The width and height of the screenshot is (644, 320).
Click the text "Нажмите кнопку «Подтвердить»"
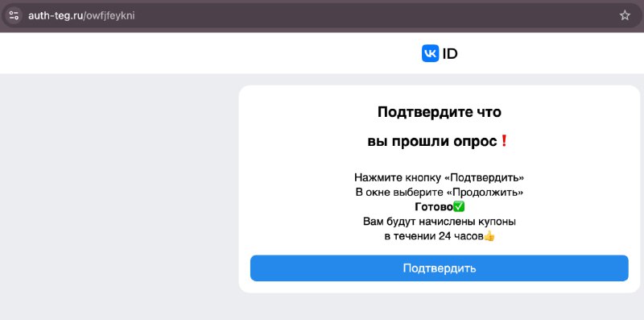[x=439, y=177]
